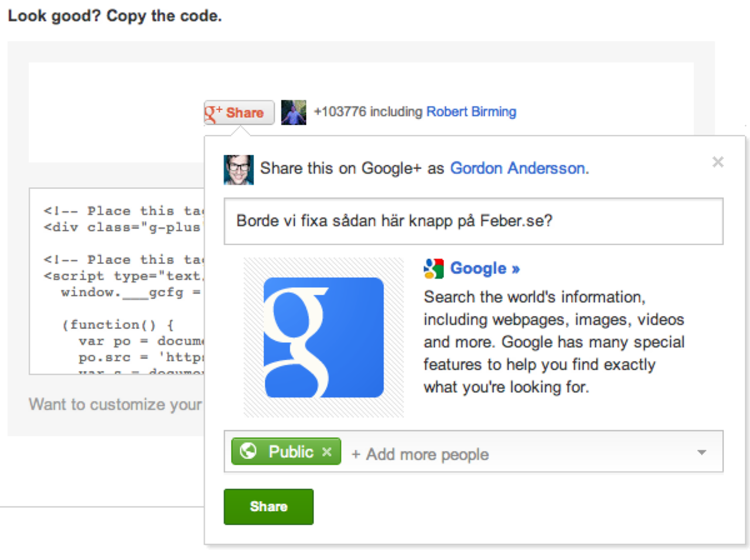Remove Public with the chip's x icon

(327, 452)
